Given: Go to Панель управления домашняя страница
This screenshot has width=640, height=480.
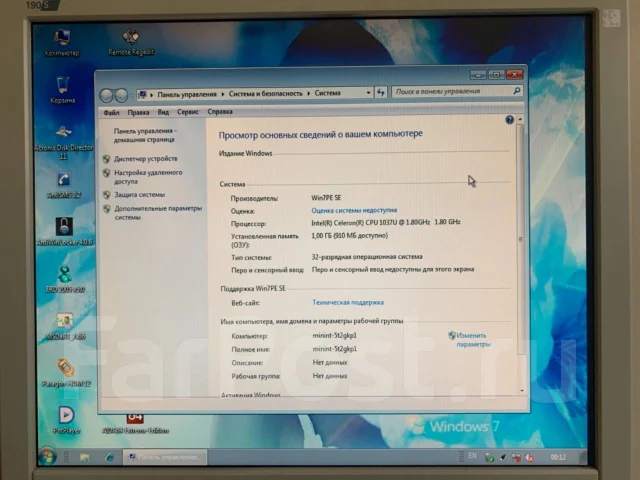Looking at the screenshot, I should (x=145, y=135).
